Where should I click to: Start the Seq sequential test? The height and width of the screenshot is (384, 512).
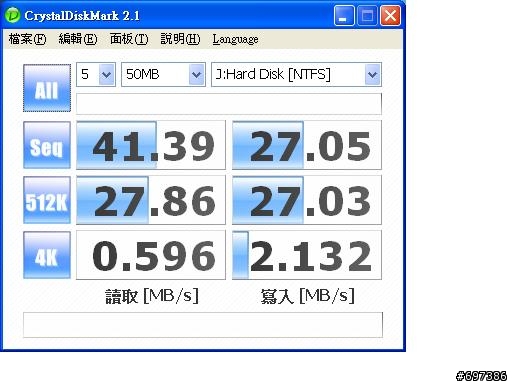click(x=47, y=145)
